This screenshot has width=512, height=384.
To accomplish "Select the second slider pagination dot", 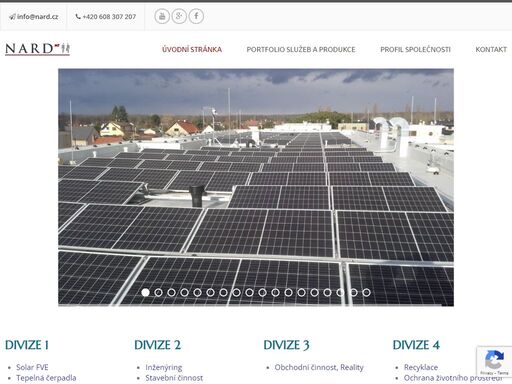I will tap(158, 292).
